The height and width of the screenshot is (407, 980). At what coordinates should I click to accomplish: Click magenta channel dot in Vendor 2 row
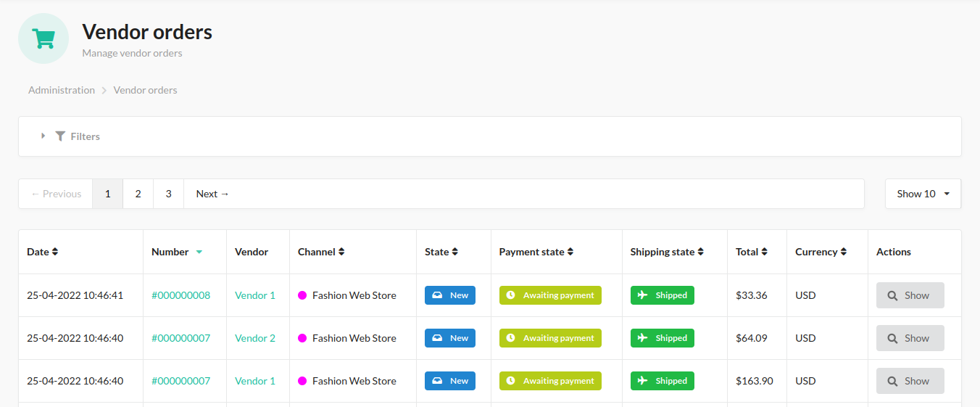(x=302, y=338)
